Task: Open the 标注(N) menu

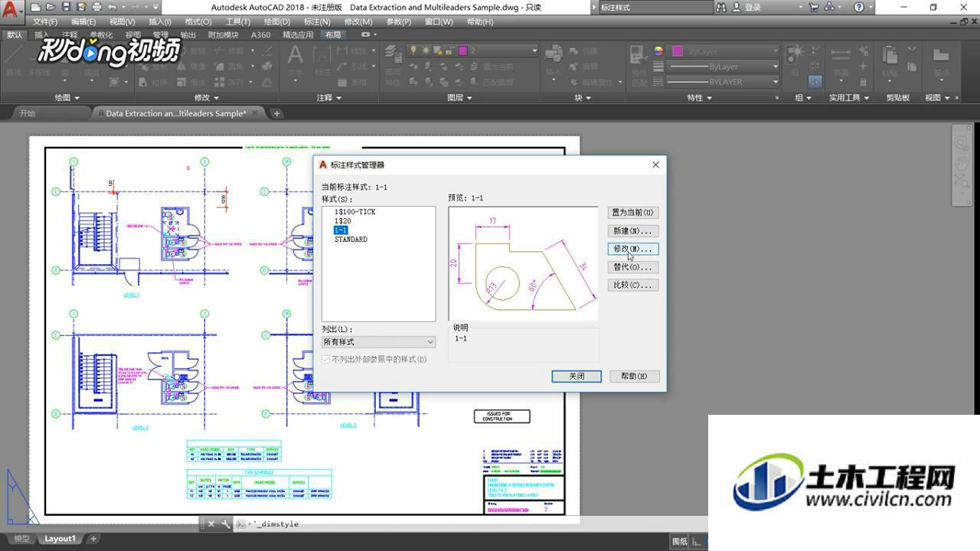Action: [x=317, y=21]
